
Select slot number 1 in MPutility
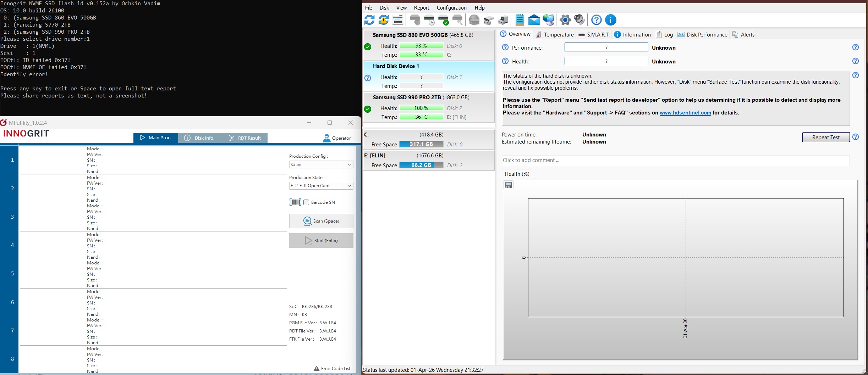pyautogui.click(x=12, y=160)
